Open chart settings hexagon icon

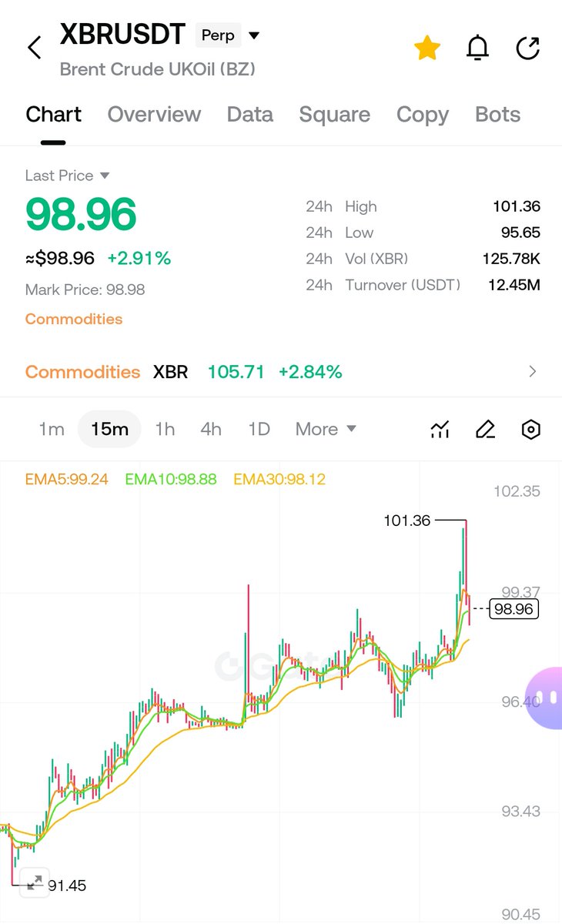pos(530,430)
